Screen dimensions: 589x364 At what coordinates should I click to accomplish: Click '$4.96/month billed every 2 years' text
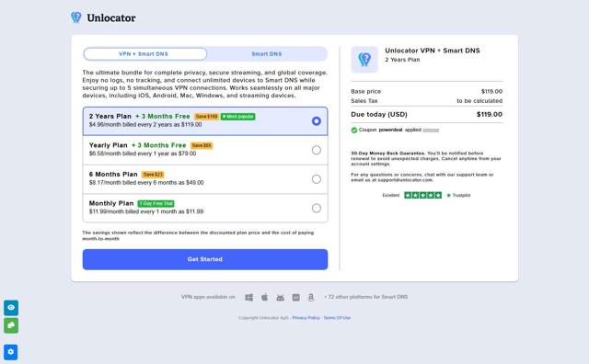tap(145, 125)
